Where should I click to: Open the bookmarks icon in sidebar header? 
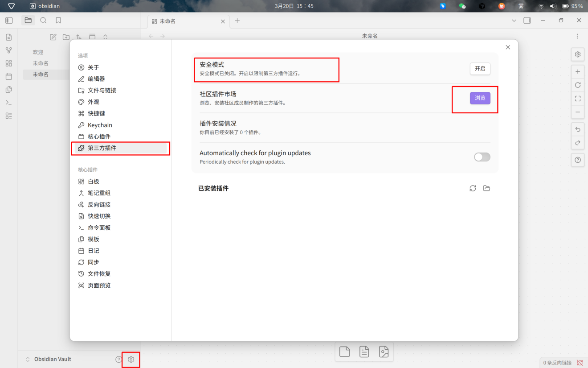(58, 21)
